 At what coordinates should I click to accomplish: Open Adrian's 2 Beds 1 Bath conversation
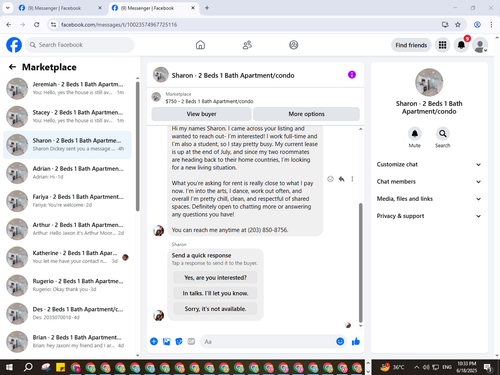(x=67, y=173)
